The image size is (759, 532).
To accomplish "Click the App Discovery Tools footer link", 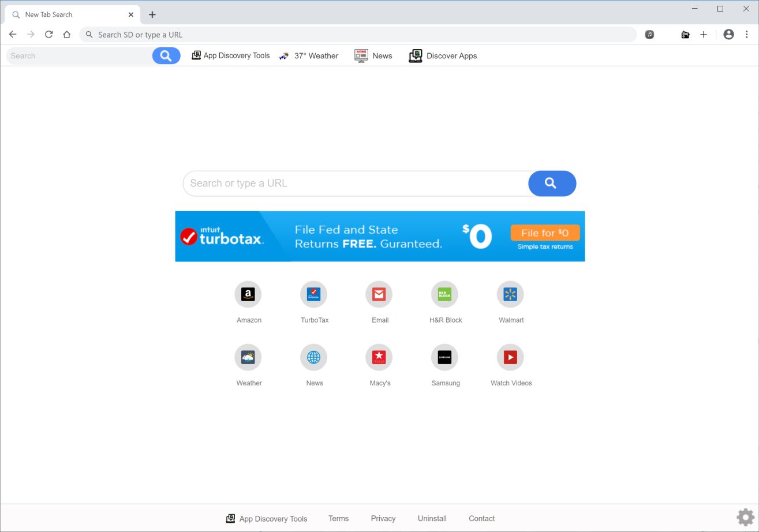I will point(266,519).
